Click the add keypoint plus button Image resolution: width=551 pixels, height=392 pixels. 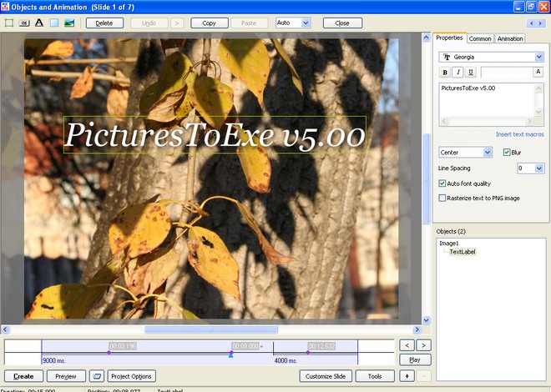(407, 376)
